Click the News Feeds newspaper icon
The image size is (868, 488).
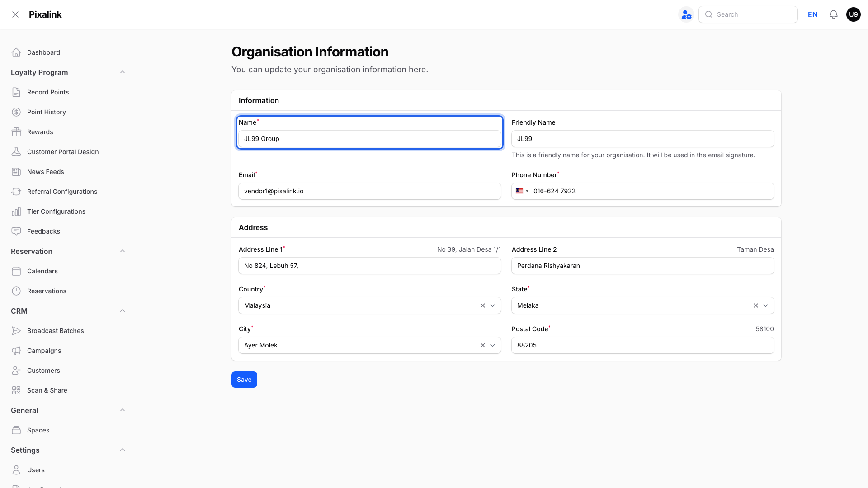(16, 172)
